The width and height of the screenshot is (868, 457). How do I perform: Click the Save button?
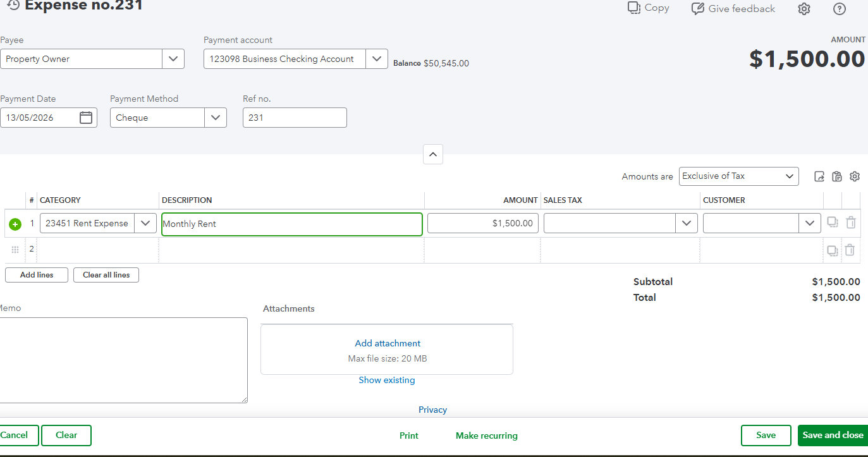point(766,435)
